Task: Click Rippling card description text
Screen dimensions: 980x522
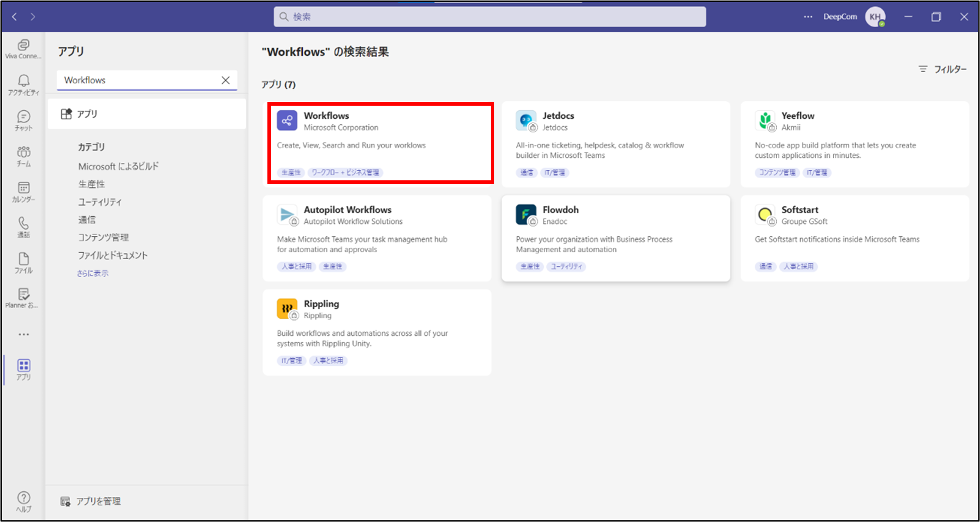Action: tap(363, 338)
